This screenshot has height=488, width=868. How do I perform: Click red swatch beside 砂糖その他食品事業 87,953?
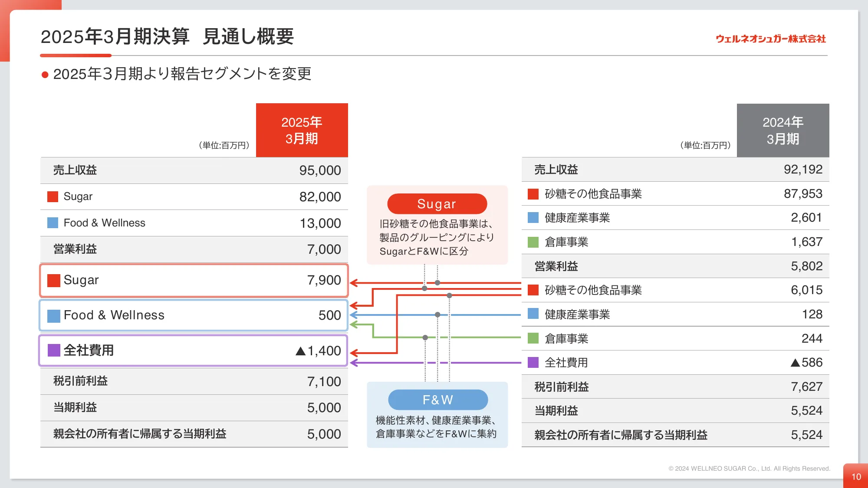point(533,194)
